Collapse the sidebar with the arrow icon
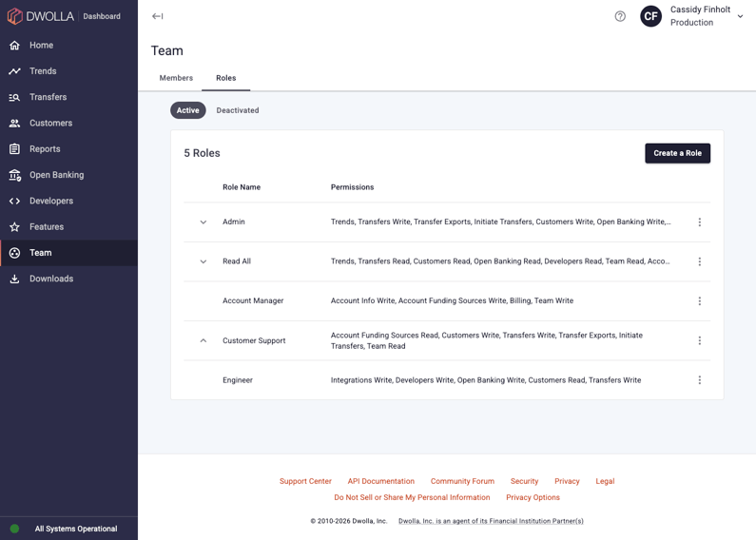Screen dimensions: 756x540 (x=157, y=16)
